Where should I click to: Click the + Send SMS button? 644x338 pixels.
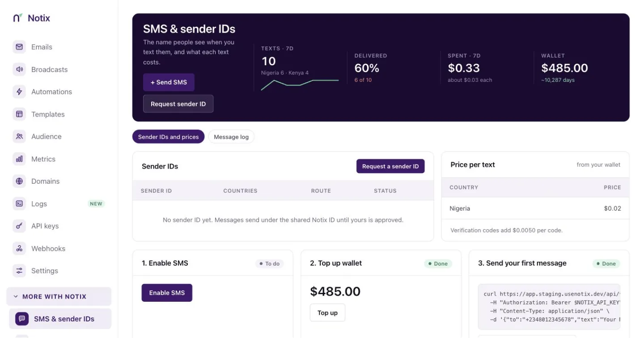coord(169,82)
